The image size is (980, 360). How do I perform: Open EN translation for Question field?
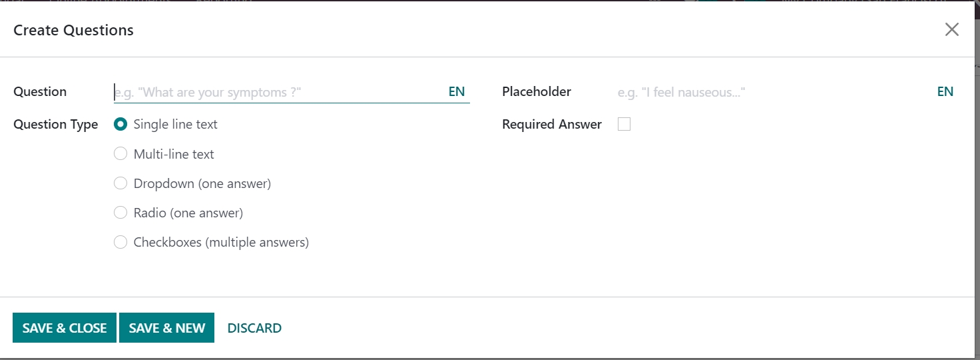[457, 92]
